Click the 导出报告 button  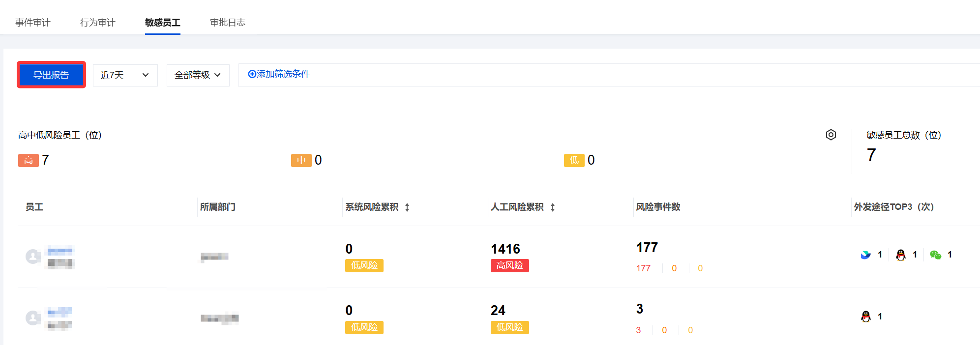click(x=51, y=75)
